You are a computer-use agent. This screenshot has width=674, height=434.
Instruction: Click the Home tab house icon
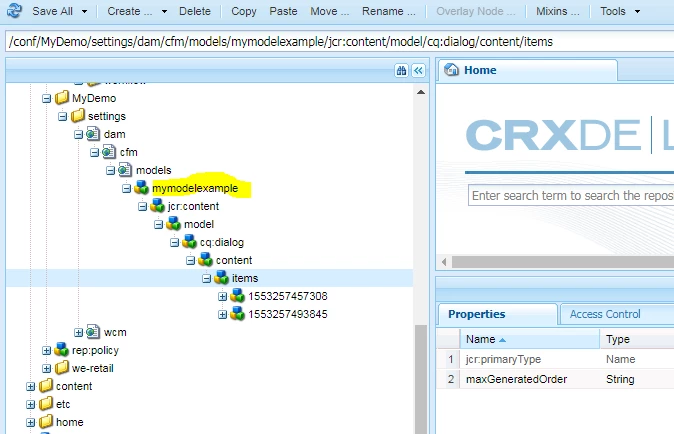click(x=451, y=69)
